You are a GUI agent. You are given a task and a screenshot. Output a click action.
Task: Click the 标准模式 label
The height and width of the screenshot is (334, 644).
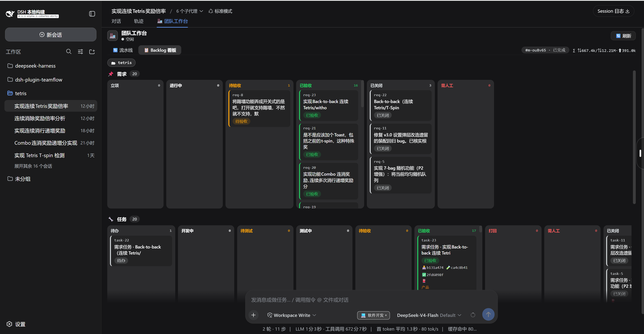coord(224,11)
